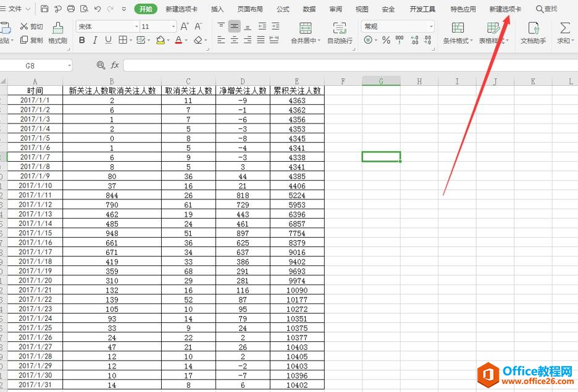Open fill color picker with yellow bar
Screen dimensions: 578x392
click(x=160, y=40)
